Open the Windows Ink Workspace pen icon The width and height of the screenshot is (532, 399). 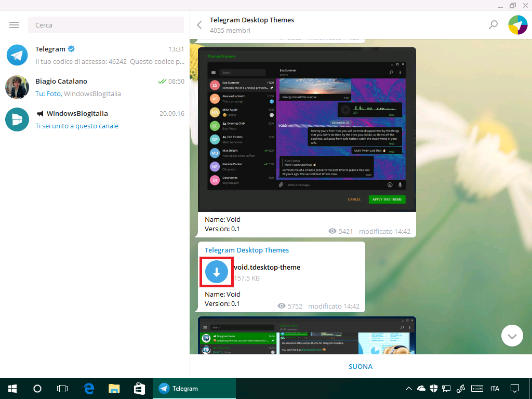460,389
